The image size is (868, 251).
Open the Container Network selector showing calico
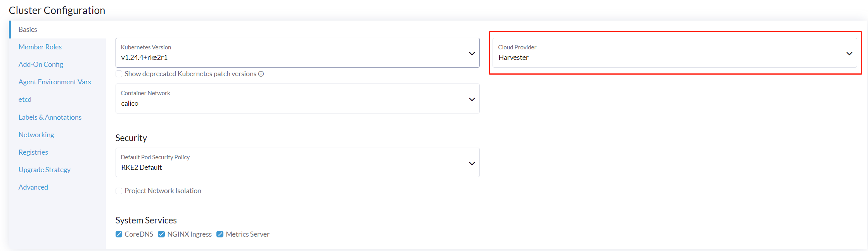pos(297,99)
